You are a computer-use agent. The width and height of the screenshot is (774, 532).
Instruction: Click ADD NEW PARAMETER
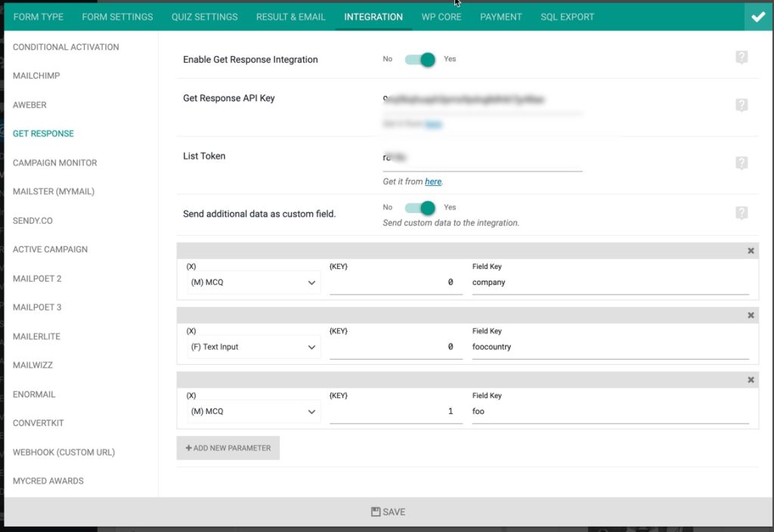click(x=228, y=447)
